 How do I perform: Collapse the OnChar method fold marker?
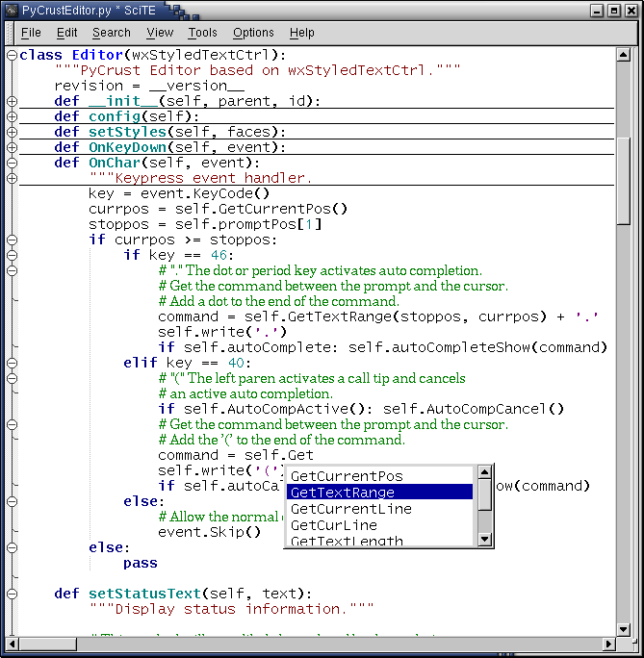[x=12, y=163]
